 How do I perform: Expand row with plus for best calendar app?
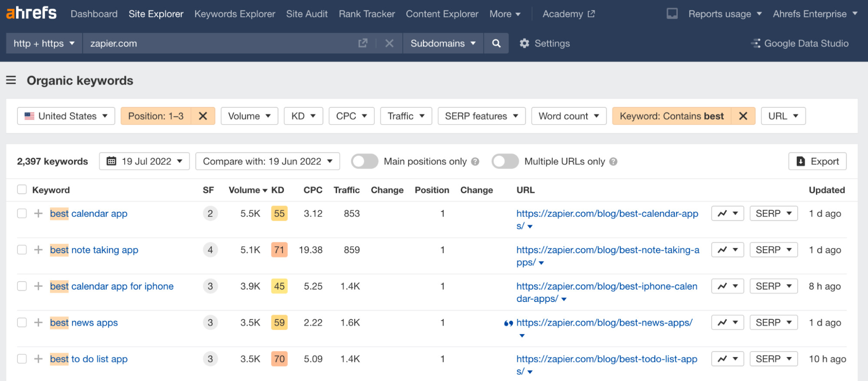tap(38, 213)
